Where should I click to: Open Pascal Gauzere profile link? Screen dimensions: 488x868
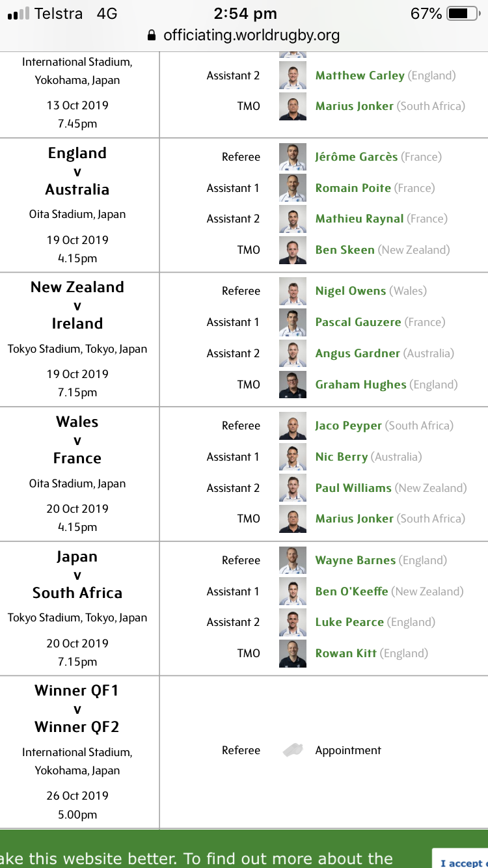click(x=359, y=322)
